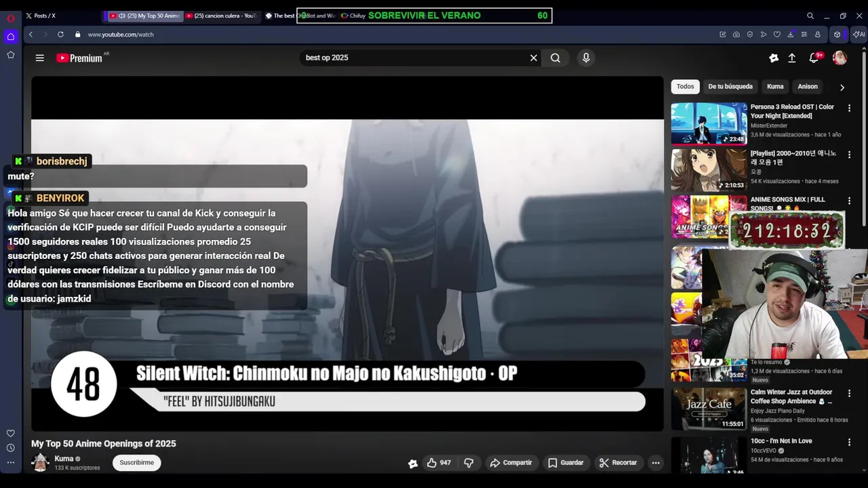868x488 pixels.
Task: Open Opera sidebar bookmarks star icon
Action: pos(10,55)
